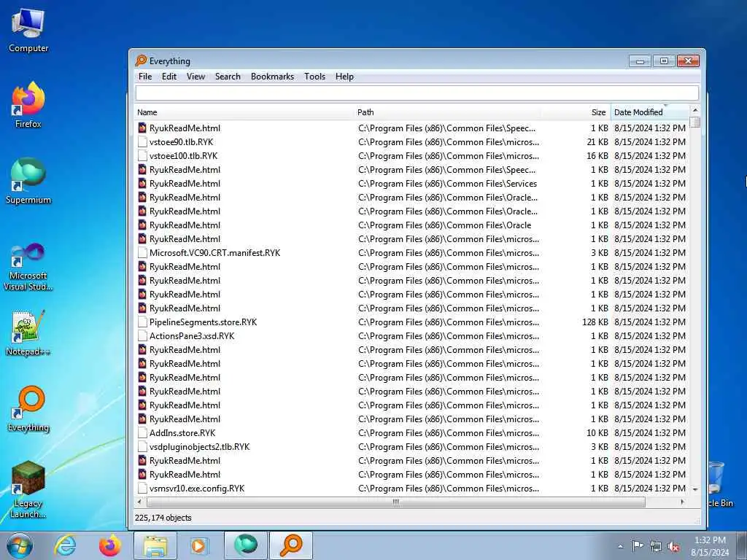This screenshot has width=747, height=560.
Task: Open the Bookmarks menu
Action: (x=273, y=77)
